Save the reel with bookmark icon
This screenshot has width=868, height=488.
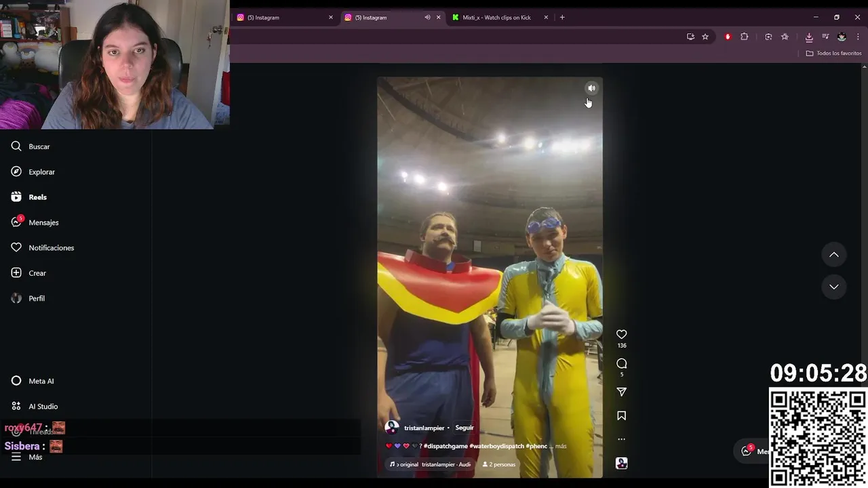(x=621, y=415)
